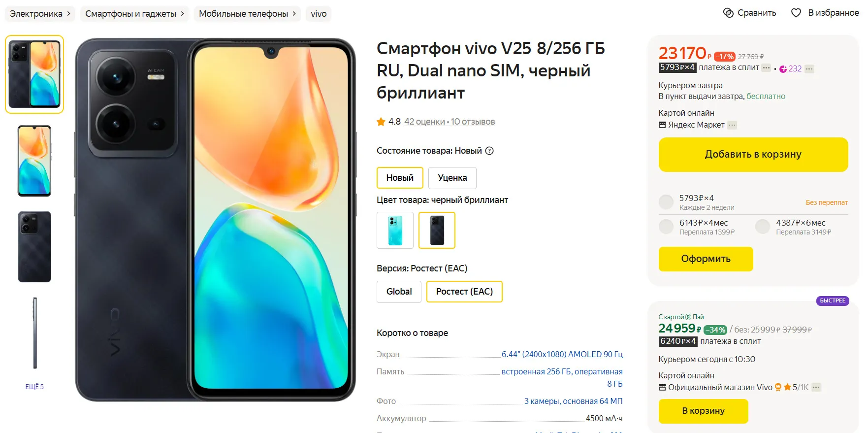Viewport: 868px width, 433px height.
Task: Click the heart favorites icon
Action: (x=796, y=13)
